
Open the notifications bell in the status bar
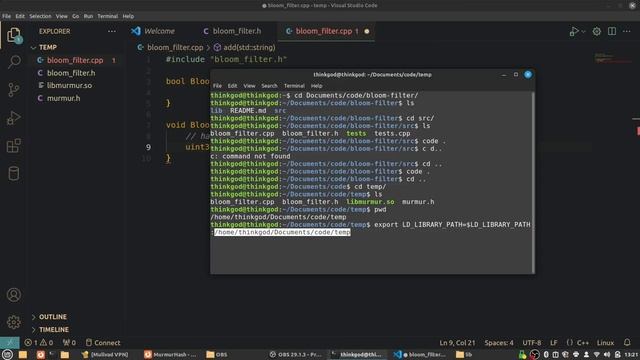click(627, 342)
